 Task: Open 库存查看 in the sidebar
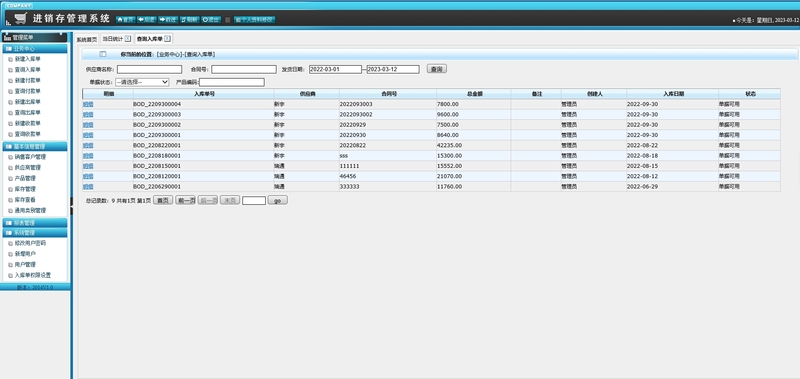pos(25,199)
